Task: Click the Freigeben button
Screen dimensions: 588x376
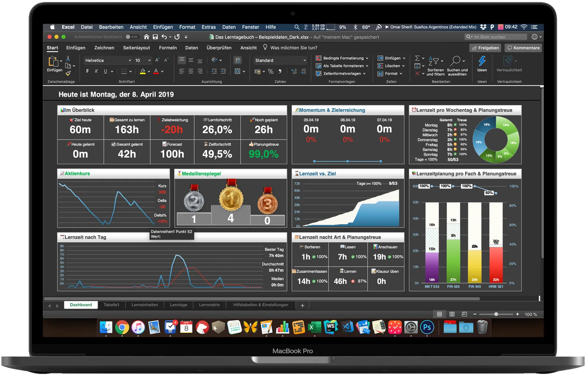Action: tap(485, 48)
